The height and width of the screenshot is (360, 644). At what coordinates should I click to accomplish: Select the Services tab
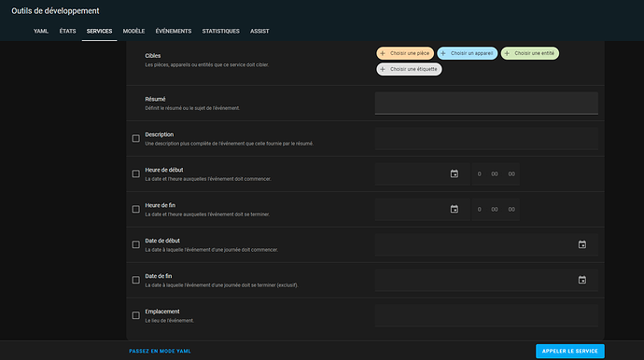[99, 31]
